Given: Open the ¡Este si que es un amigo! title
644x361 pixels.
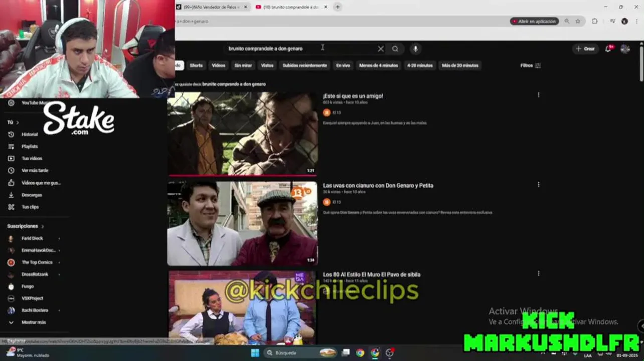Looking at the screenshot, I should point(353,96).
